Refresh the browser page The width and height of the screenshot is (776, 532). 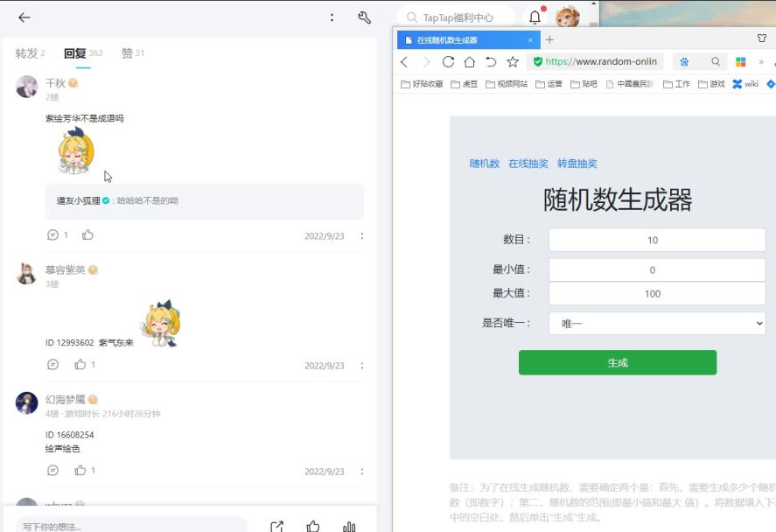(x=448, y=62)
